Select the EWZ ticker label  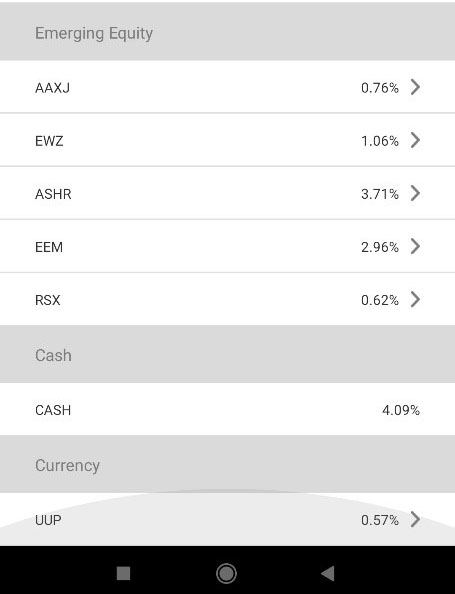coord(49,141)
